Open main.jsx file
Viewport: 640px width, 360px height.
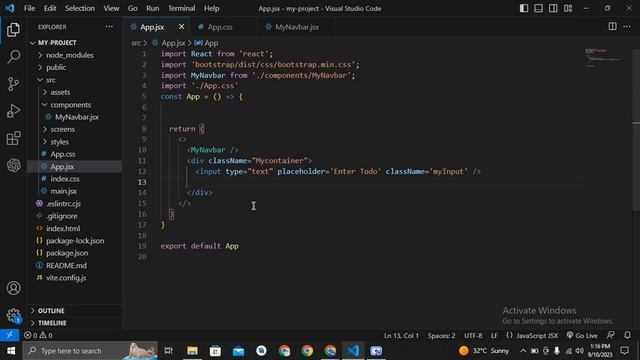coord(75,191)
